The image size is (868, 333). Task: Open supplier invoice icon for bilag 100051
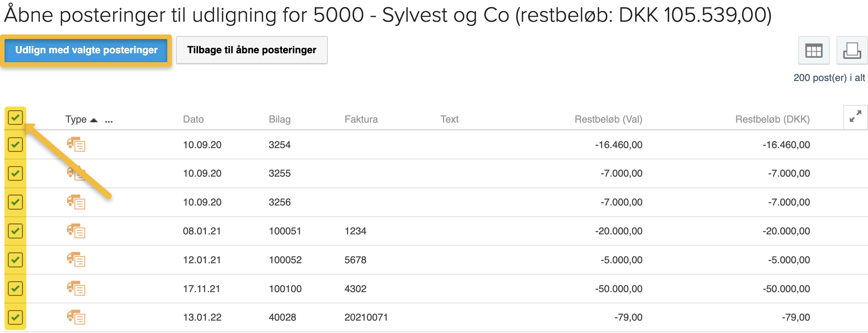coord(76,231)
